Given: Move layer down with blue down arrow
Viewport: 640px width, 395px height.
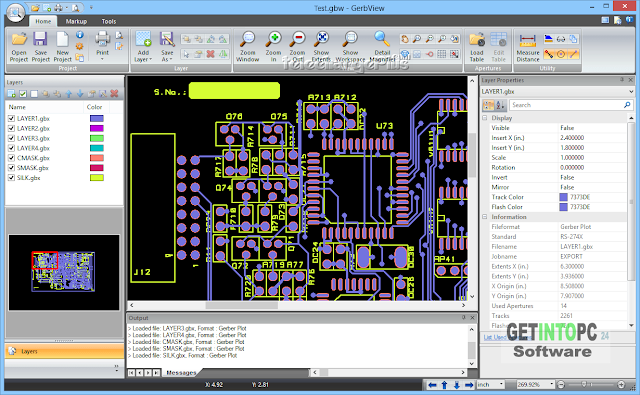Looking at the screenshot, I should [x=80, y=94].
